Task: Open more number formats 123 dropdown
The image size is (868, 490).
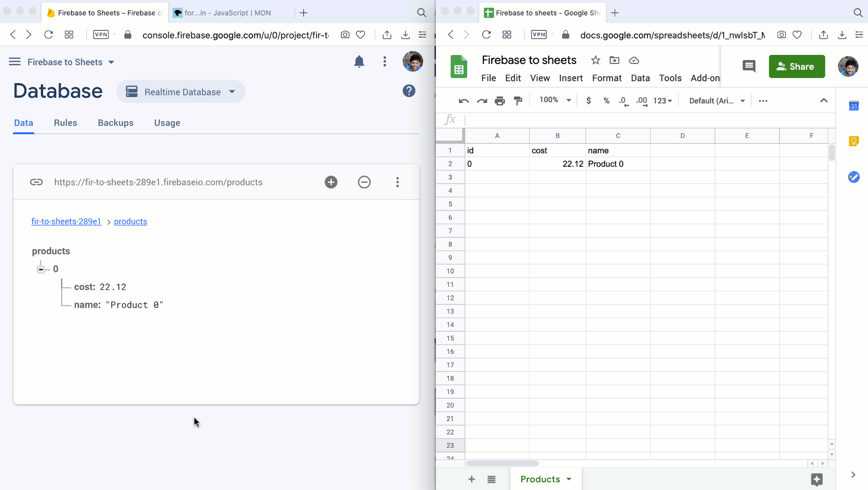Action: pyautogui.click(x=662, y=101)
